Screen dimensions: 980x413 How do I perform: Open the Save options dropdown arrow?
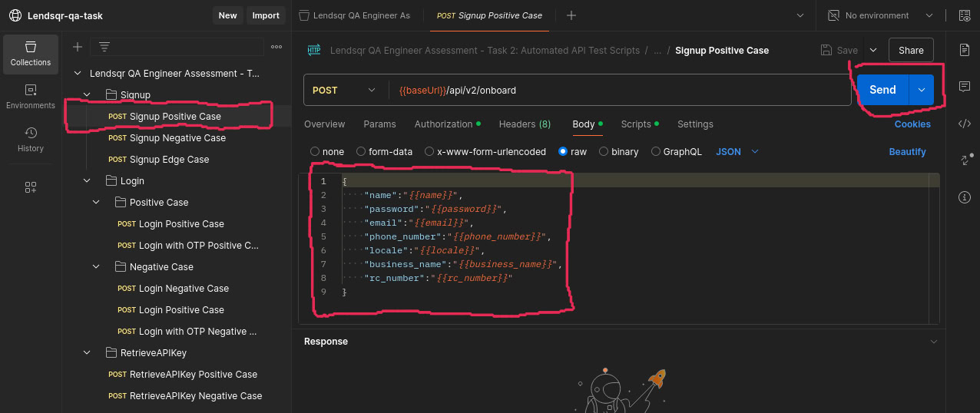(873, 50)
